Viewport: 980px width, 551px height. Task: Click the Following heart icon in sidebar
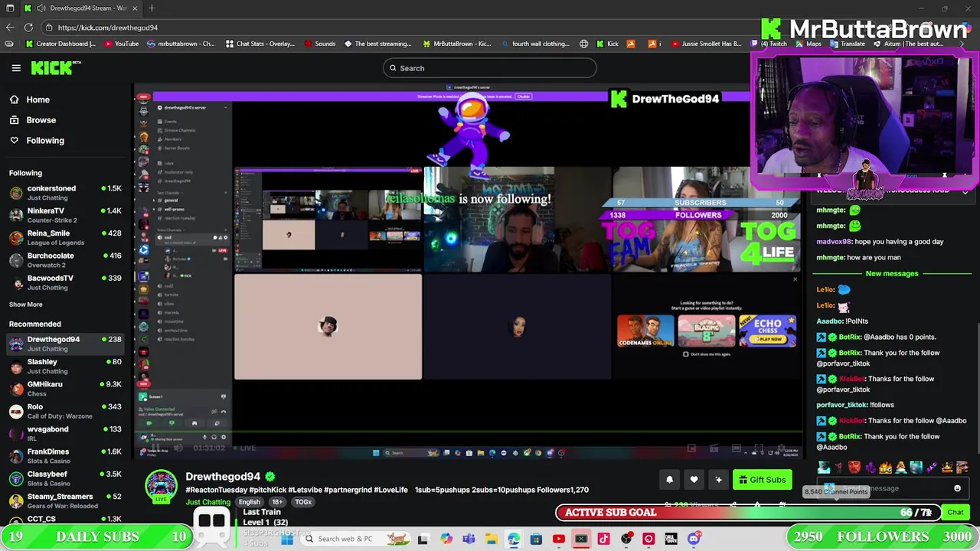(x=14, y=141)
